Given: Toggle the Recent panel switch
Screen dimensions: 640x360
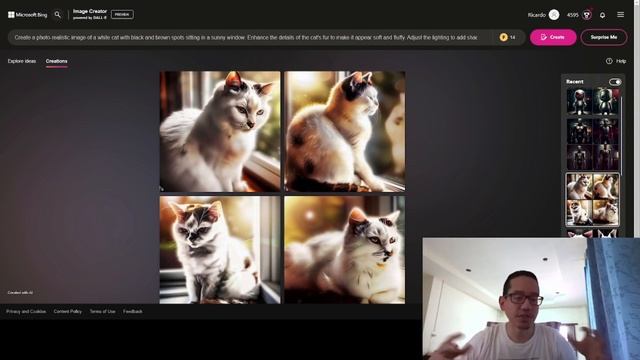Looking at the screenshot, I should pyautogui.click(x=615, y=82).
